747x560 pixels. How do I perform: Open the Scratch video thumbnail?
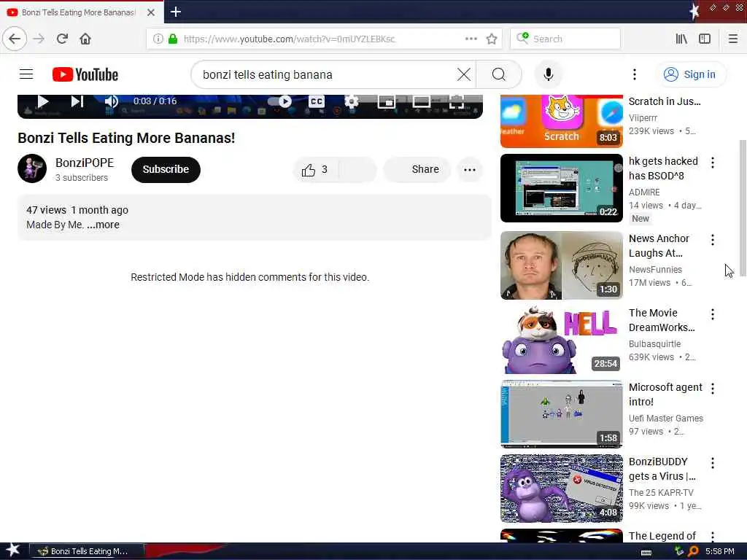click(562, 121)
